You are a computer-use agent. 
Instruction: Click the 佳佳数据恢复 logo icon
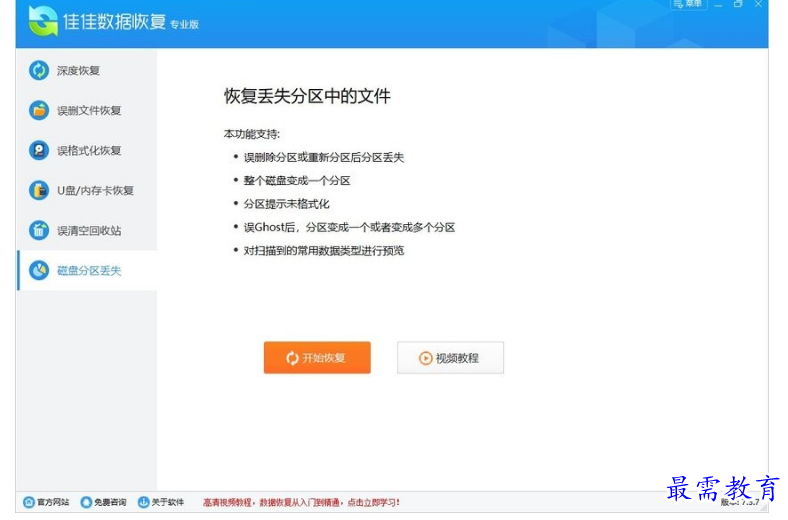[43, 21]
